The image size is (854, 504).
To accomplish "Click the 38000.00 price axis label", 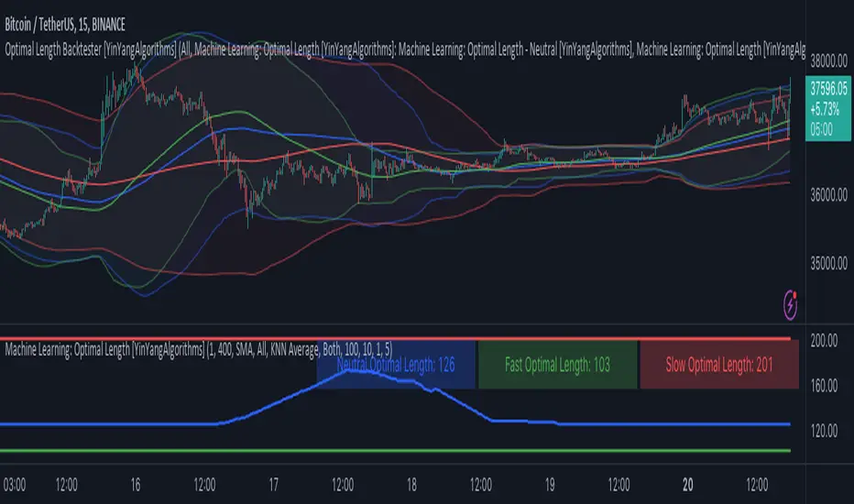I will 828,60.
